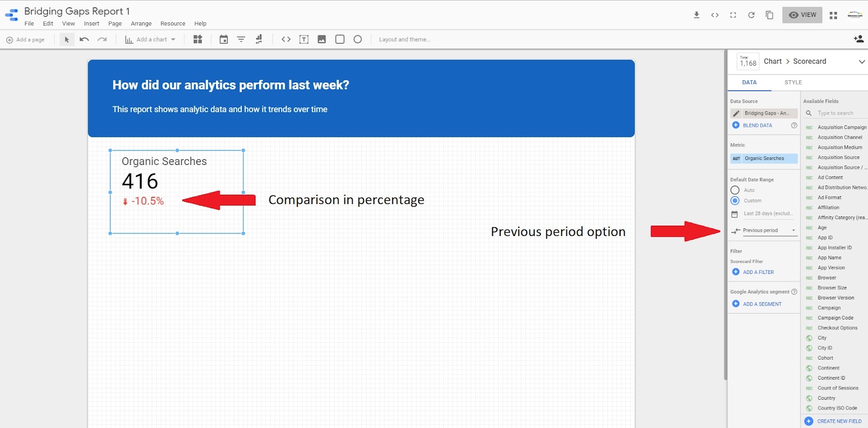Switch to the STYLE tab
The height and width of the screenshot is (428, 868).
click(x=793, y=82)
